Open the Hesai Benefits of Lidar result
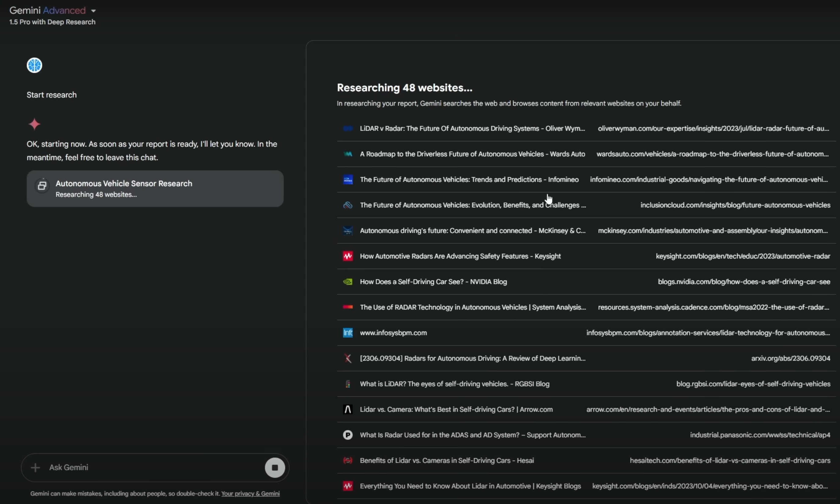The height and width of the screenshot is (504, 840). coord(447,461)
